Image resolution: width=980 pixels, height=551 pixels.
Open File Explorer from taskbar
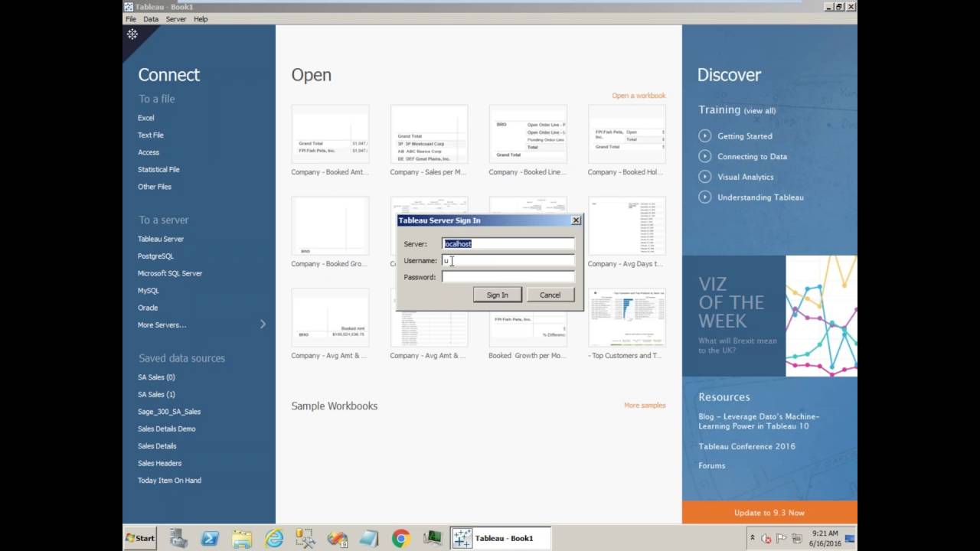242,539
